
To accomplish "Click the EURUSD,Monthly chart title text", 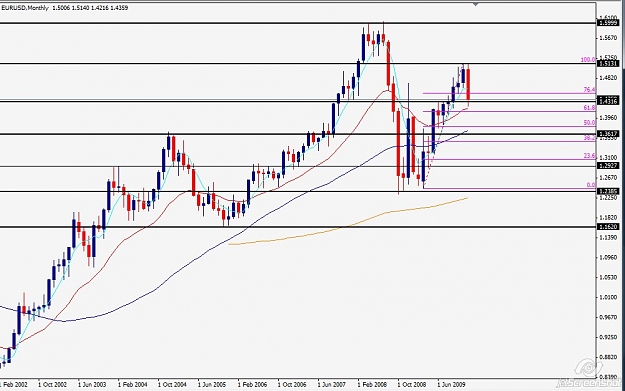I will coord(25,8).
